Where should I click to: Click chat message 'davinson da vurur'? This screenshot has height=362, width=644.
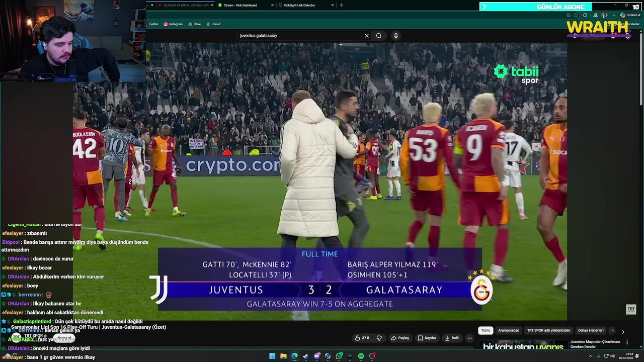(51, 259)
